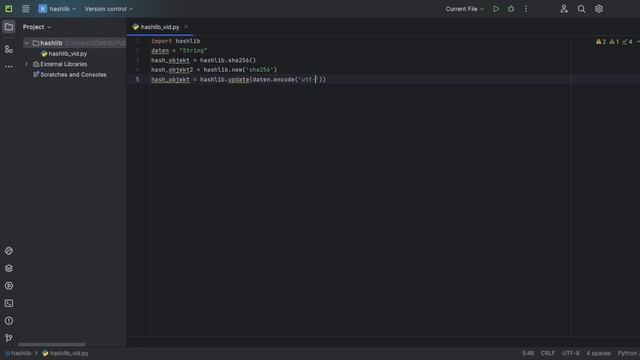
Task: Open the Project view selector dropdown
Action: tap(37, 27)
